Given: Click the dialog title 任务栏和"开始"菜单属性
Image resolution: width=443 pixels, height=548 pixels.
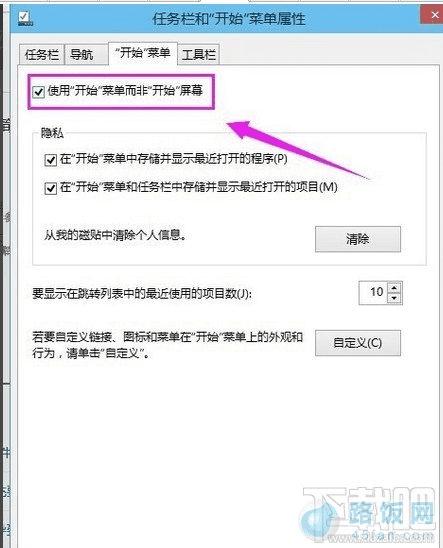Looking at the screenshot, I should [229, 19].
